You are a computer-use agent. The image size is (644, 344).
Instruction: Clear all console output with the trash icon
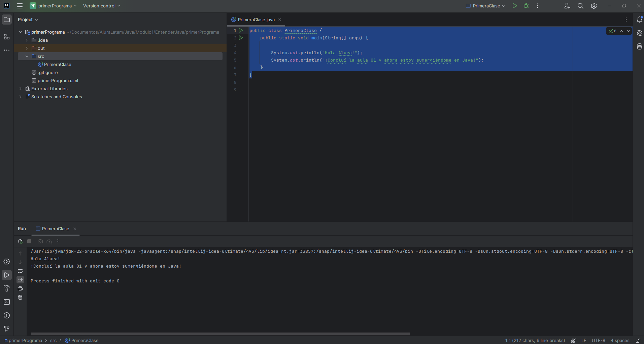tap(20, 297)
